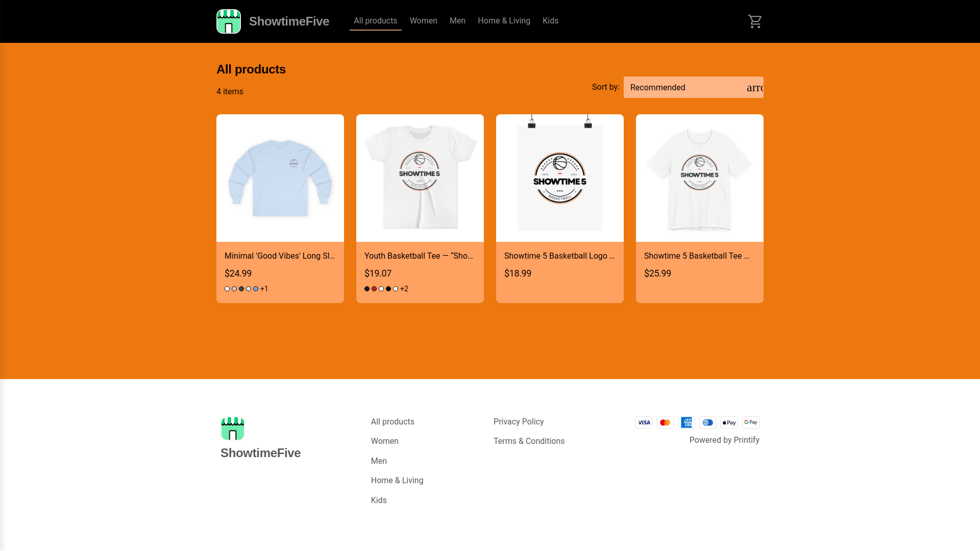Click ShowtimeFive store name in footer

tap(260, 453)
